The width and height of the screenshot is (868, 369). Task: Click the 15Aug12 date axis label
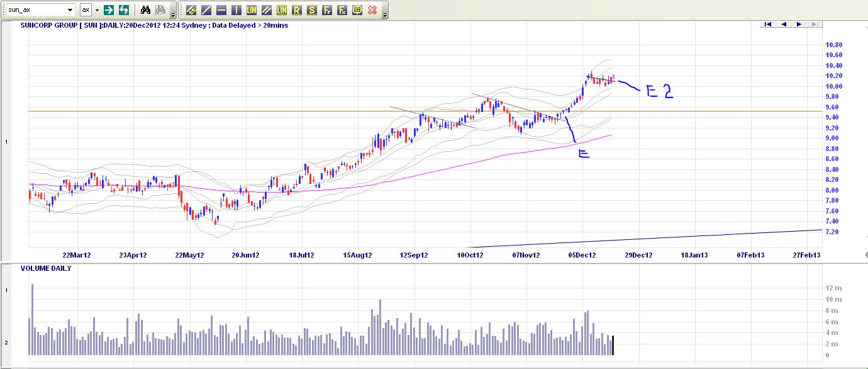[x=358, y=255]
